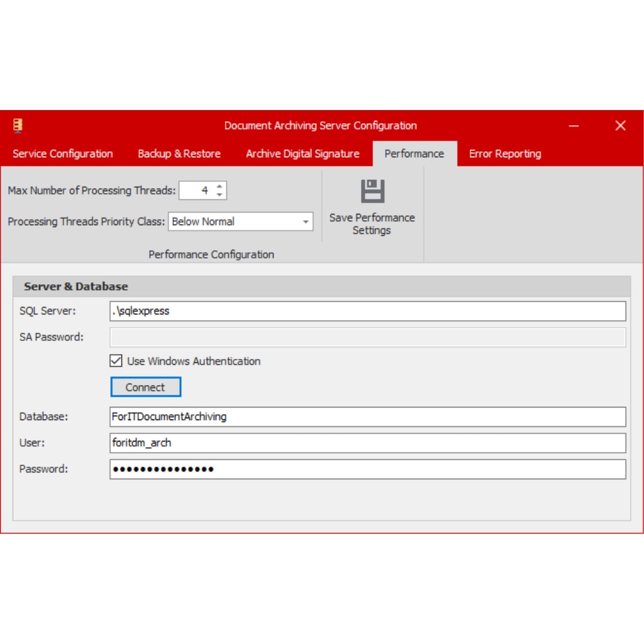Open the Service Configuration tab
Screen dimensions: 644x644
coord(63,153)
